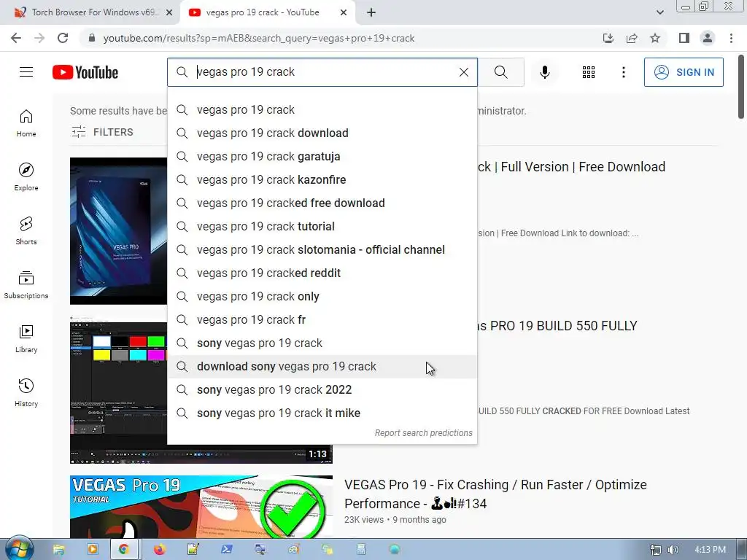Click the volume speaker tray icon
Image resolution: width=747 pixels, height=560 pixels.
pyautogui.click(x=673, y=550)
